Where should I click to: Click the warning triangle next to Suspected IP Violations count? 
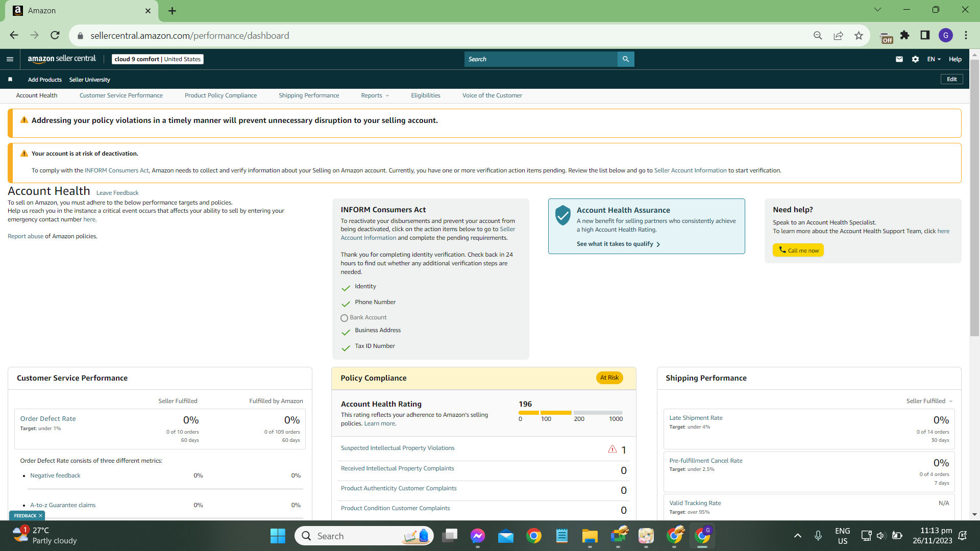point(612,449)
